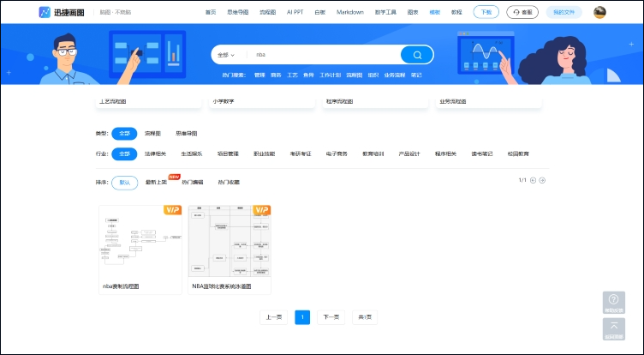Go to previous page using left arrow icon
The width and height of the screenshot is (644, 355).
pyautogui.click(x=533, y=180)
